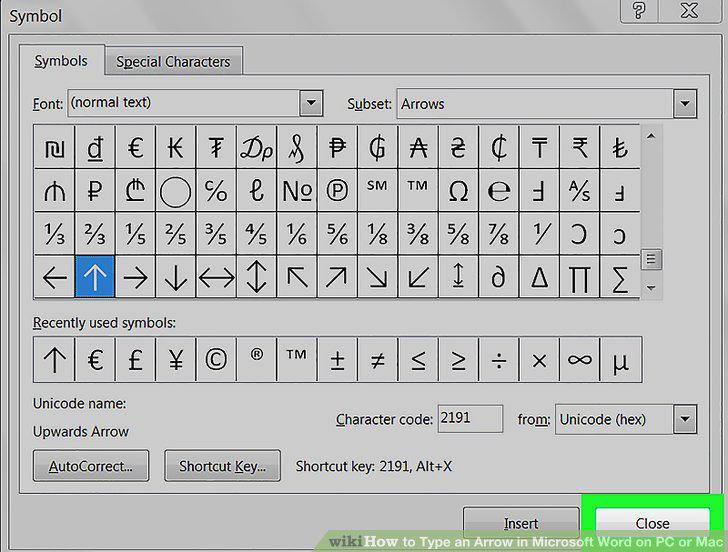728x552 pixels.
Task: Select the highlighted upwards arrow symbol
Action: tap(95, 277)
